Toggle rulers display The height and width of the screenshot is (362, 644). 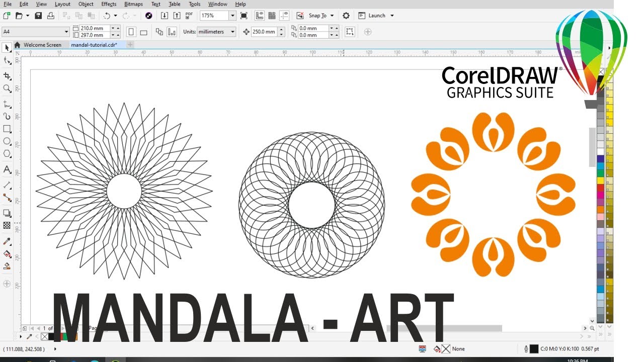260,16
